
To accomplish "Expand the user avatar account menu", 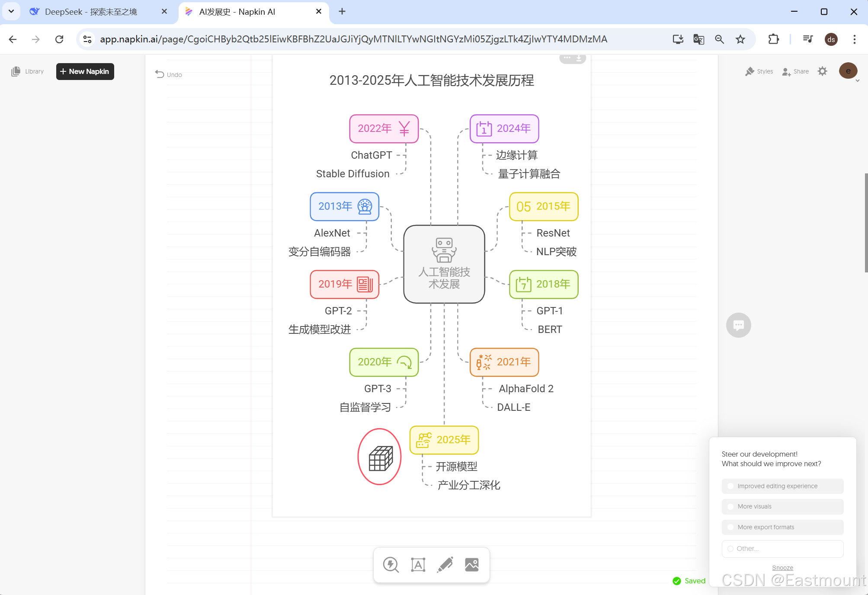I will (848, 71).
